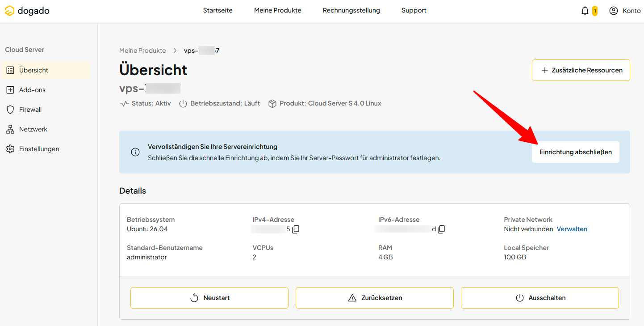Click the dogado logo
Image resolution: width=644 pixels, height=326 pixels.
click(x=27, y=11)
